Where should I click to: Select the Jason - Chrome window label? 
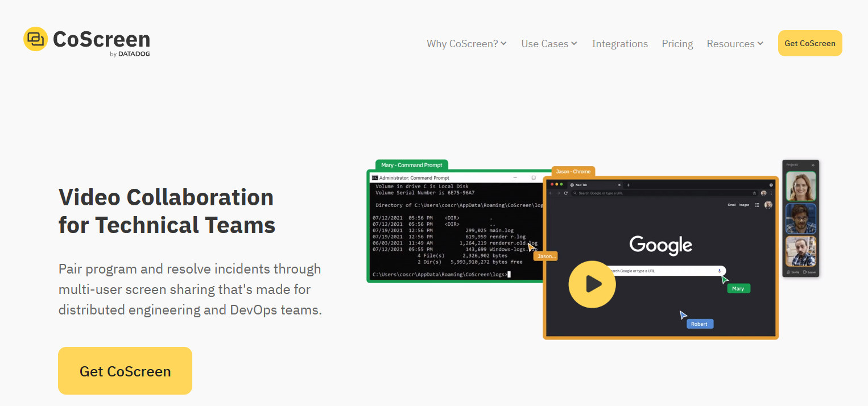coord(573,171)
